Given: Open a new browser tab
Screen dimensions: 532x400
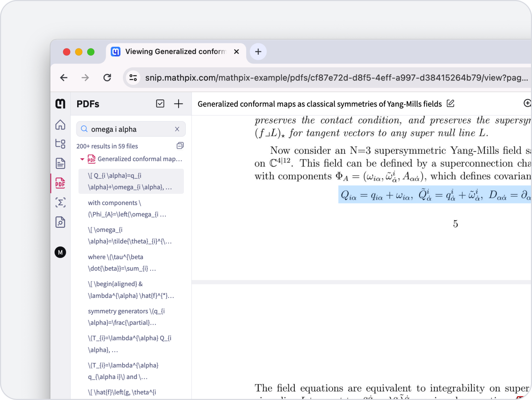Looking at the screenshot, I should pyautogui.click(x=258, y=52).
